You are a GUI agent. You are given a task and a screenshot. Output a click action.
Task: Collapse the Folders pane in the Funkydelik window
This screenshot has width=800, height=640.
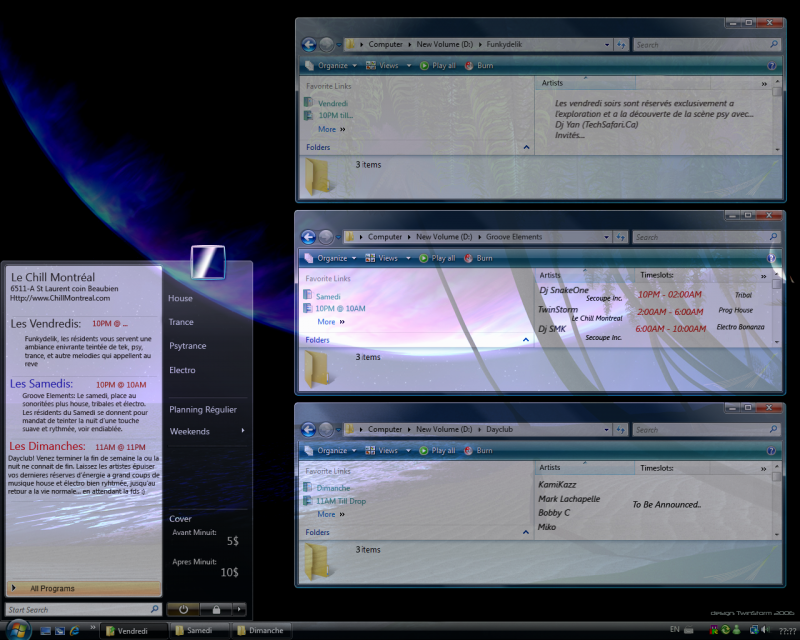pyautogui.click(x=526, y=147)
